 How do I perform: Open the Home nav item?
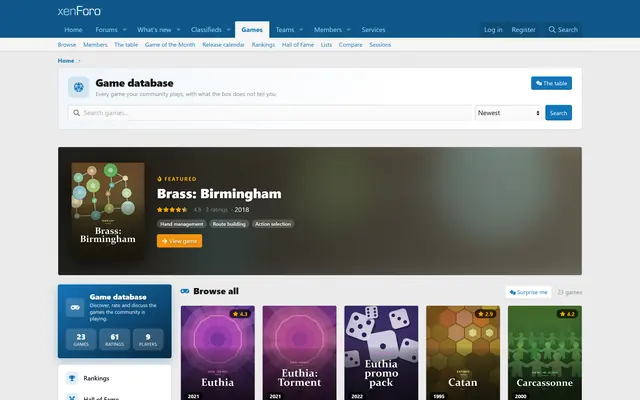(73, 30)
